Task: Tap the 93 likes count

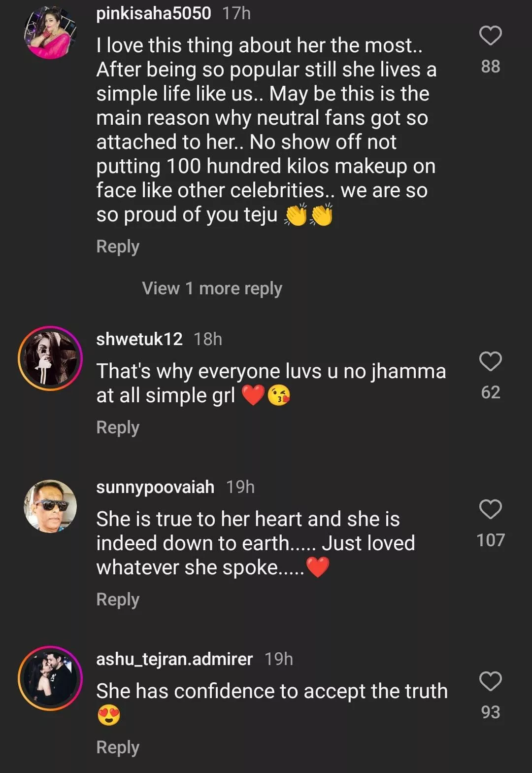Action: [490, 712]
